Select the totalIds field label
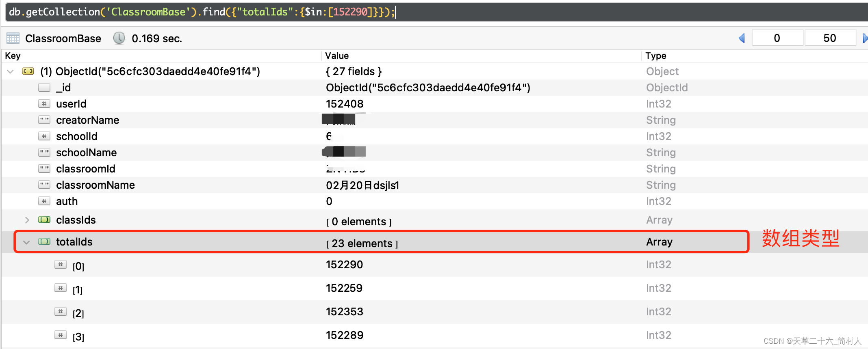Image resolution: width=868 pixels, height=349 pixels. pos(74,242)
